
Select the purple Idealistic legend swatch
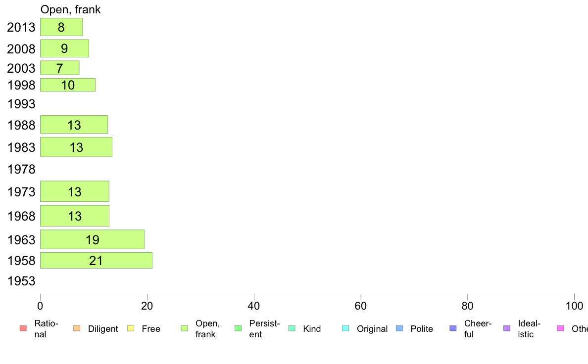(507, 328)
